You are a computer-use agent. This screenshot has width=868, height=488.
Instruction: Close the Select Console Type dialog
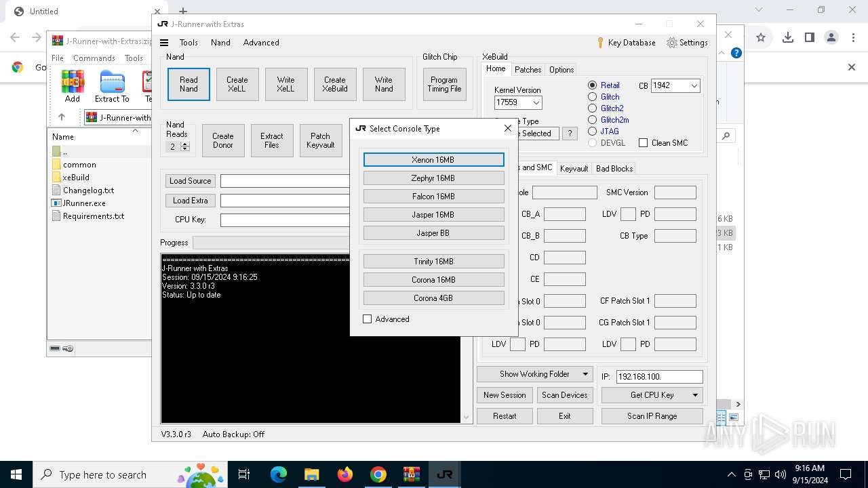tap(507, 128)
